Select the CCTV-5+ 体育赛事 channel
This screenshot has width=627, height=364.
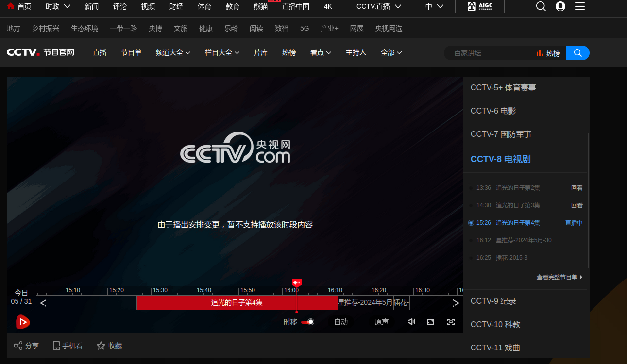[x=504, y=88]
